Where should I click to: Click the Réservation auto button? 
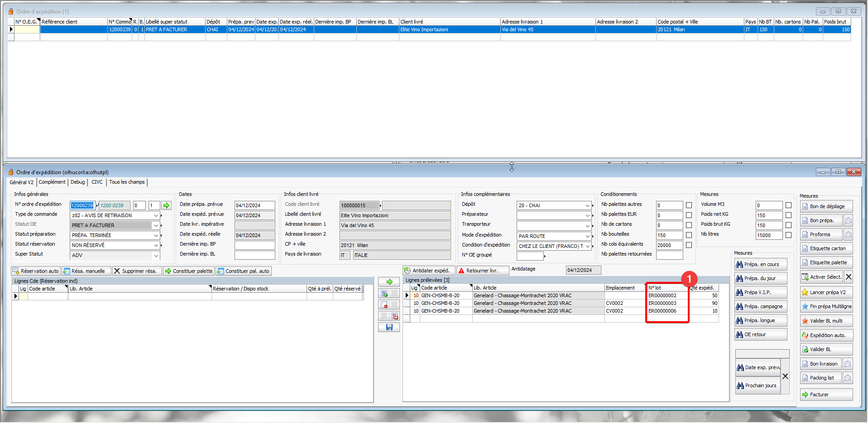(35, 271)
